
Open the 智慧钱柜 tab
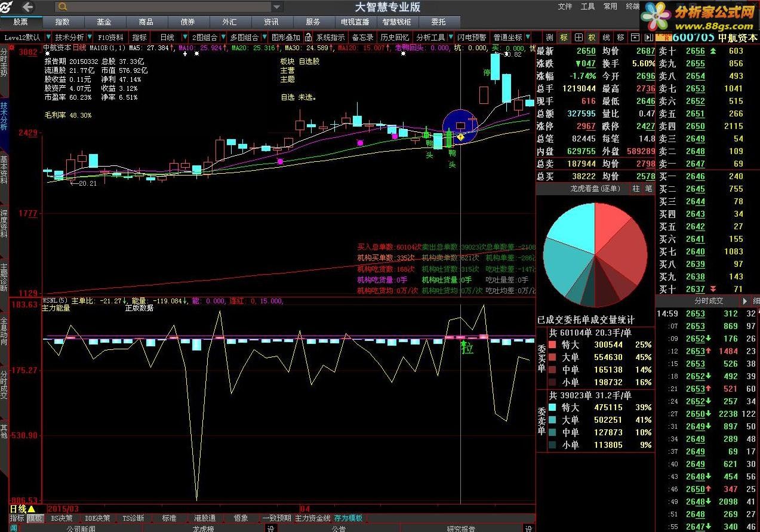[x=397, y=22]
